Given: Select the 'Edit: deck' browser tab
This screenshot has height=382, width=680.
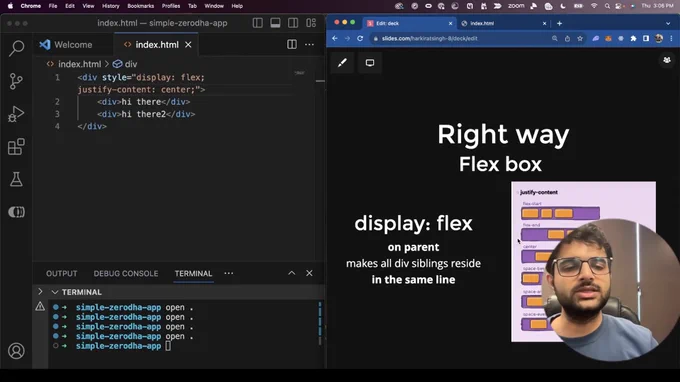Looking at the screenshot, I should [410, 23].
